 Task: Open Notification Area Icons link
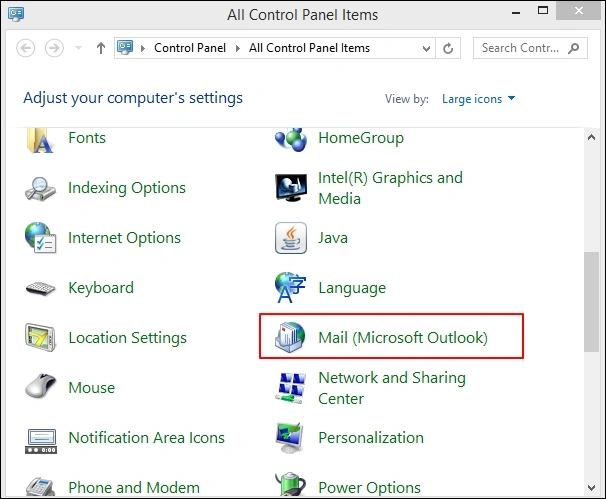(x=146, y=438)
